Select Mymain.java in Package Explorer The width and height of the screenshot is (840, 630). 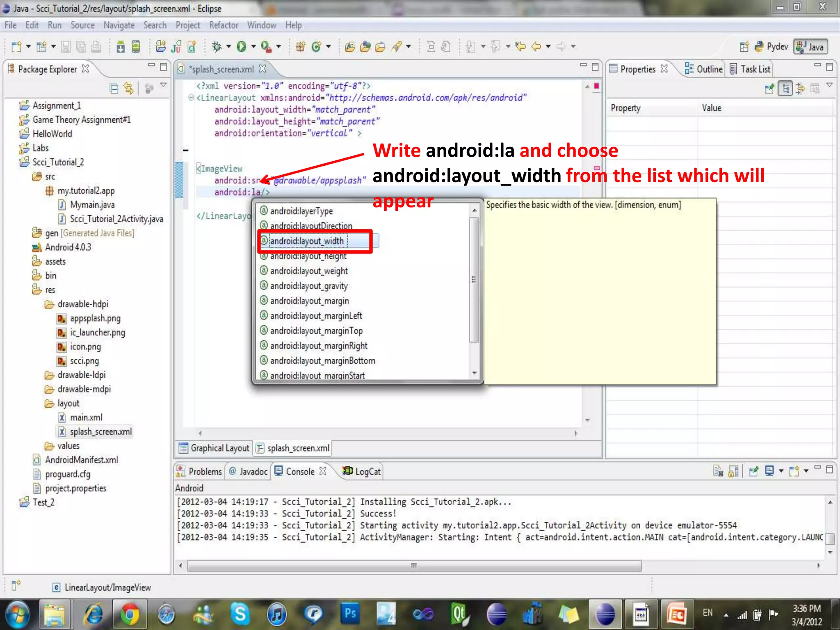coord(92,205)
